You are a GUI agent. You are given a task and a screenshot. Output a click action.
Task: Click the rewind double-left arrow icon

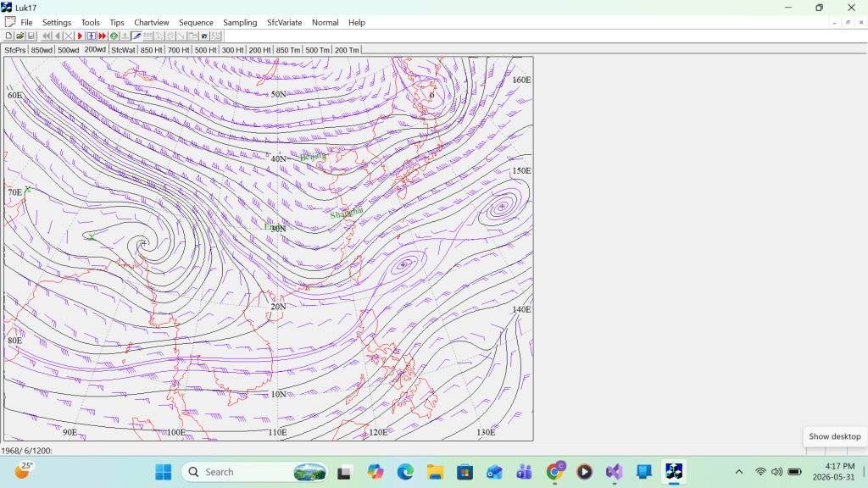[x=47, y=36]
